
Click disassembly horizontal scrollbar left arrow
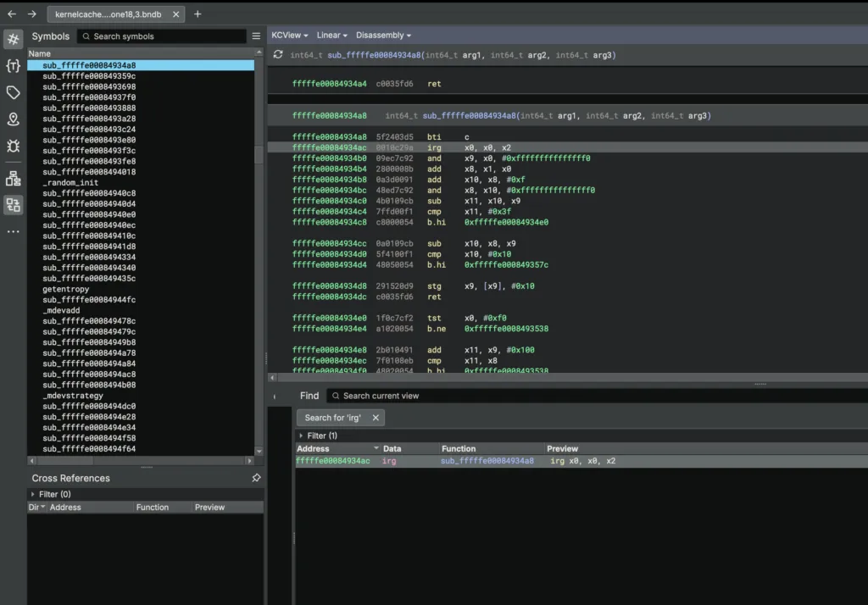click(272, 378)
